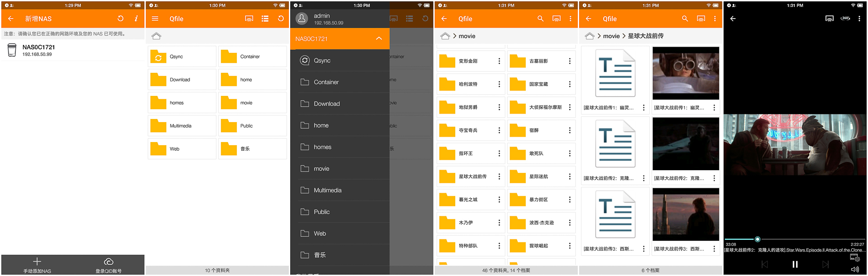868x276 pixels.
Task: Open options for 变形金刚 folder
Action: (x=499, y=61)
